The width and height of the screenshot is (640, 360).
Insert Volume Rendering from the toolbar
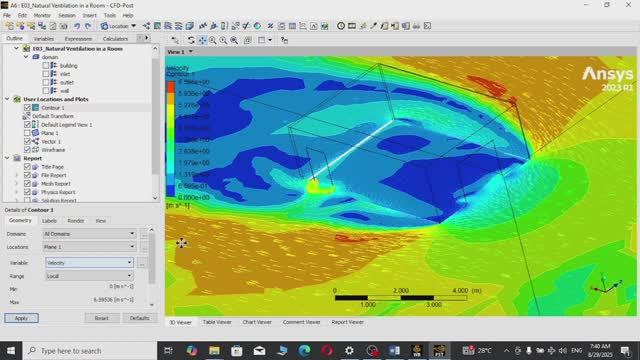(x=190, y=26)
